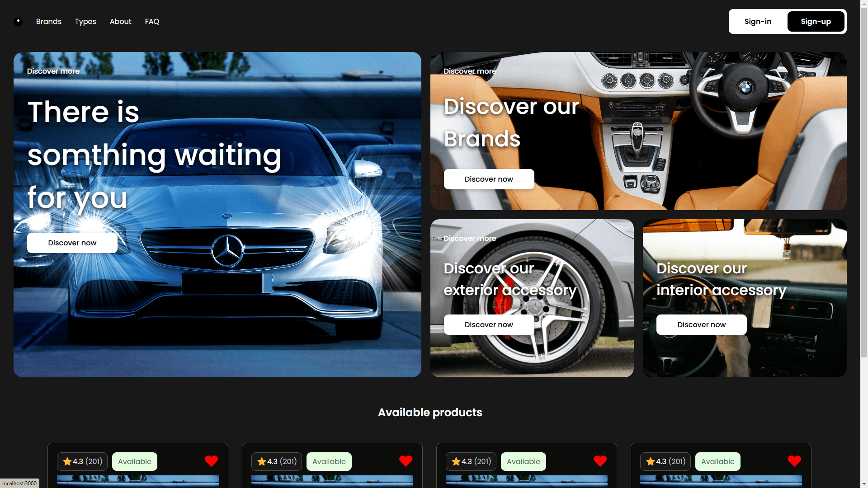Click the star rating badge on fourth product
This screenshot has height=488, width=868.
[x=665, y=461]
